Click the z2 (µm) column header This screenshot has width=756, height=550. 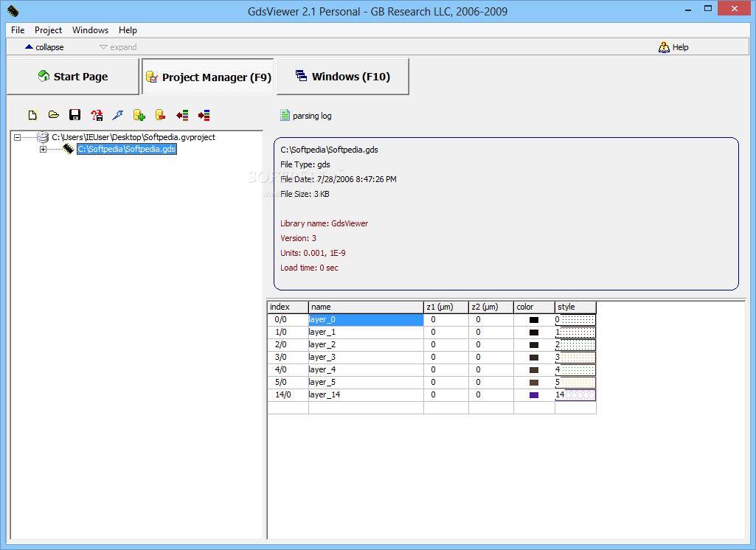tap(490, 307)
